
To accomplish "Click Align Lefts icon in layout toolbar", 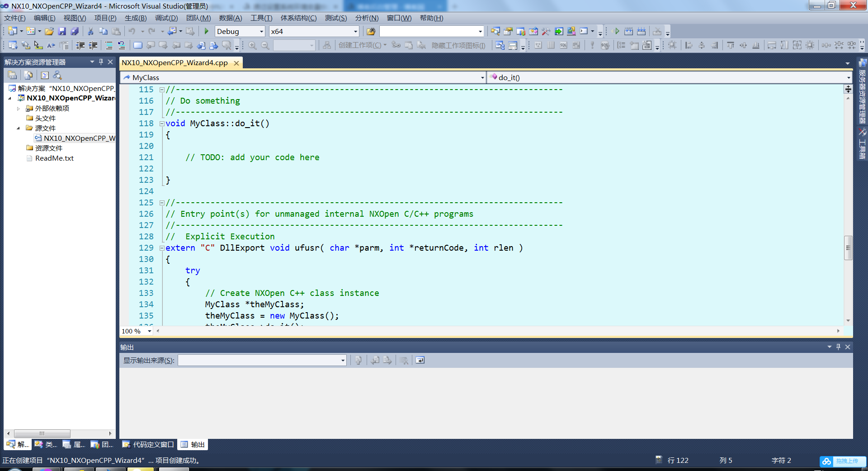I will pyautogui.click(x=689, y=45).
